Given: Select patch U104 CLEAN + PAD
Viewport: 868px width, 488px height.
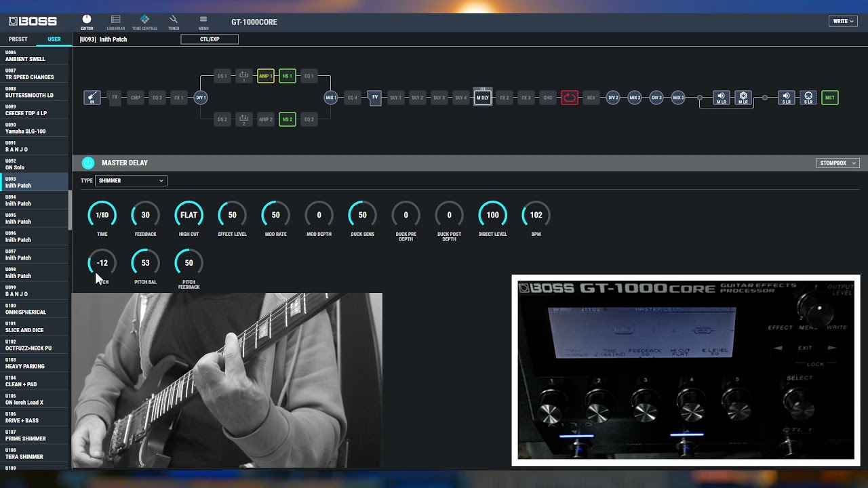Looking at the screenshot, I should coord(35,382).
